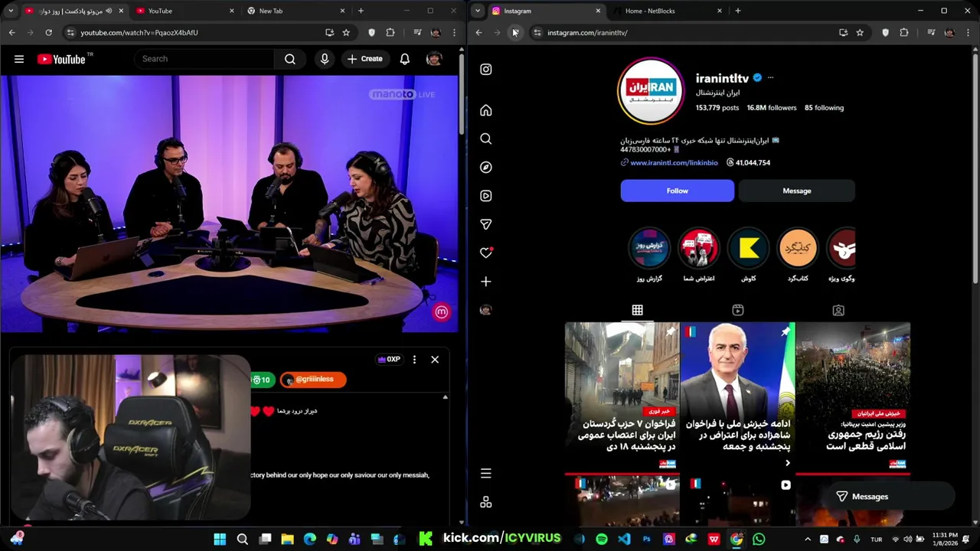Image resolution: width=980 pixels, height=551 pixels.
Task: Select the Instagram tagged posts tab
Action: [x=838, y=310]
